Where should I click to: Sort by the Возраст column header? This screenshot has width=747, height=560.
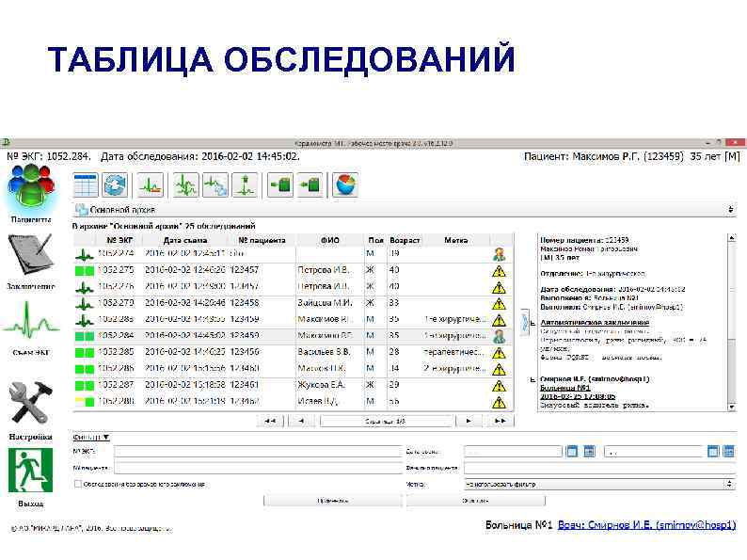pyautogui.click(x=405, y=240)
